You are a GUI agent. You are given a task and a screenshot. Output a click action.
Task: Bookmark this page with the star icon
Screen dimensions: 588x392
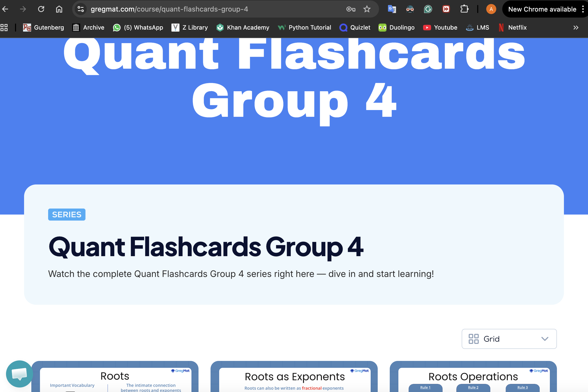[367, 9]
